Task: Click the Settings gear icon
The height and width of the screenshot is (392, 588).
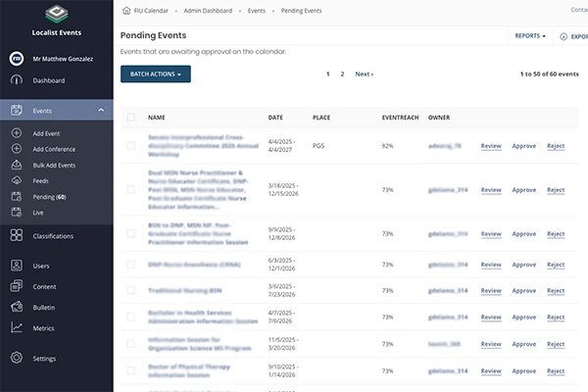Action: click(16, 359)
